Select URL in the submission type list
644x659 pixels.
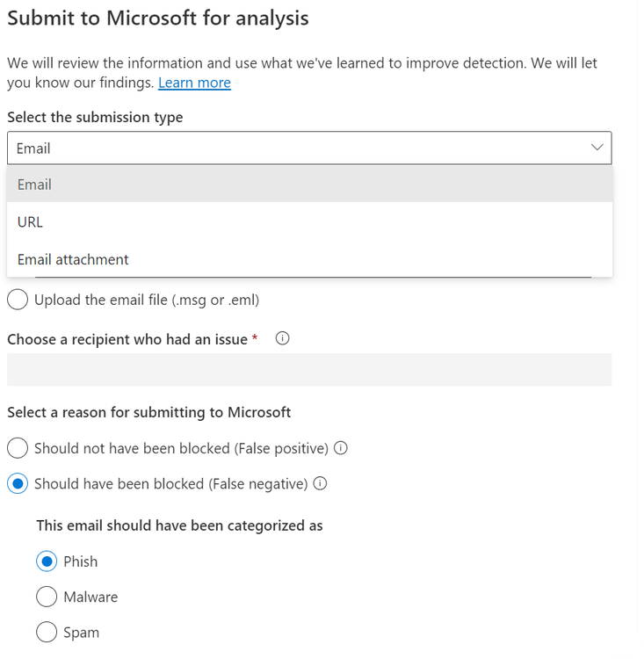pyautogui.click(x=31, y=222)
